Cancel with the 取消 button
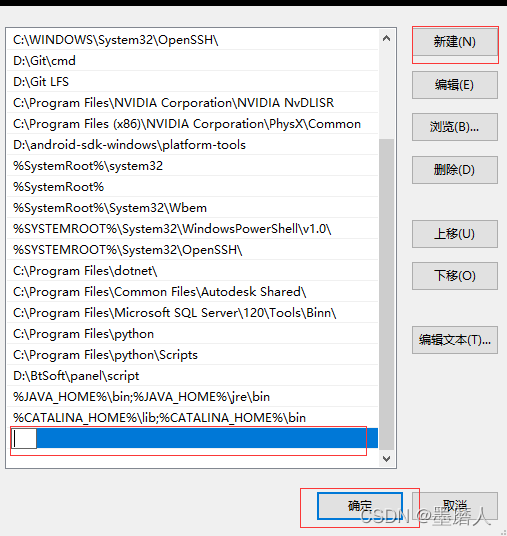Image resolution: width=507 pixels, height=536 pixels. click(x=455, y=506)
